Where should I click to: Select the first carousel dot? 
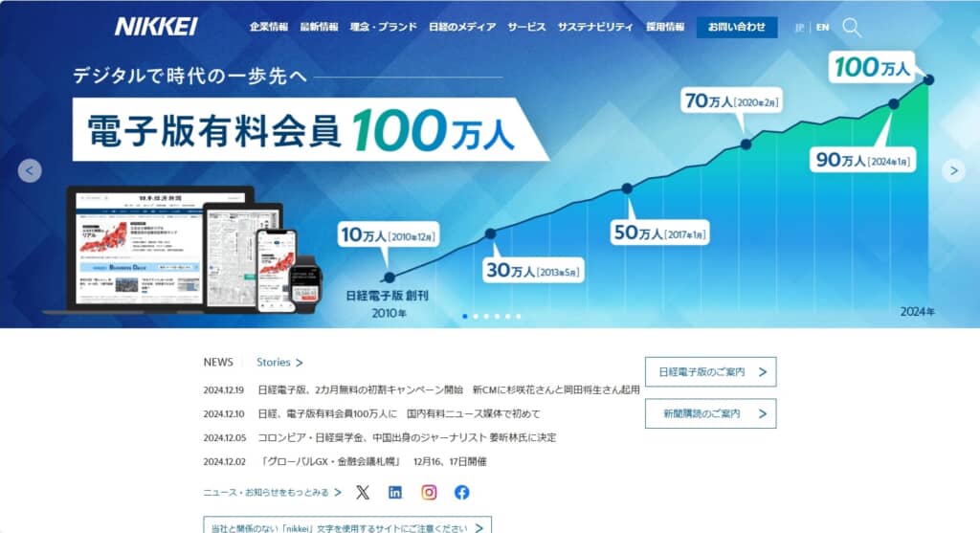[x=465, y=316]
